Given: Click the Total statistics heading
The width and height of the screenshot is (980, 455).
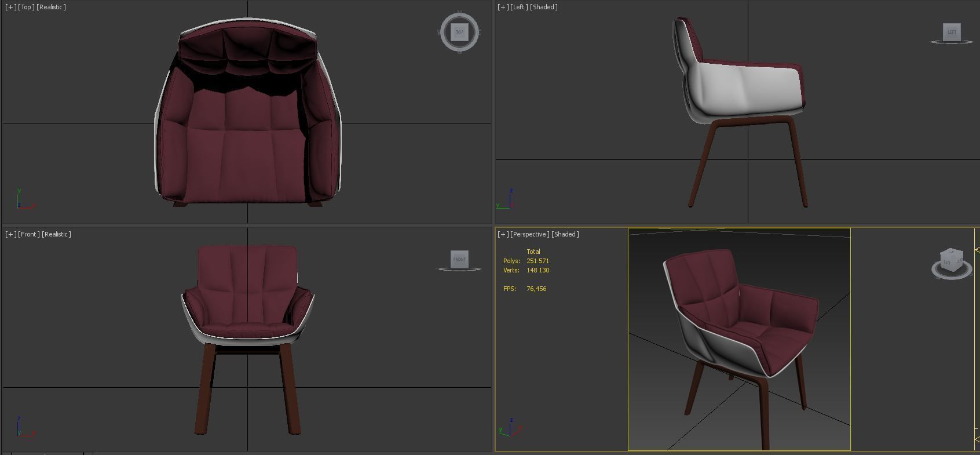Looking at the screenshot, I should (x=533, y=252).
